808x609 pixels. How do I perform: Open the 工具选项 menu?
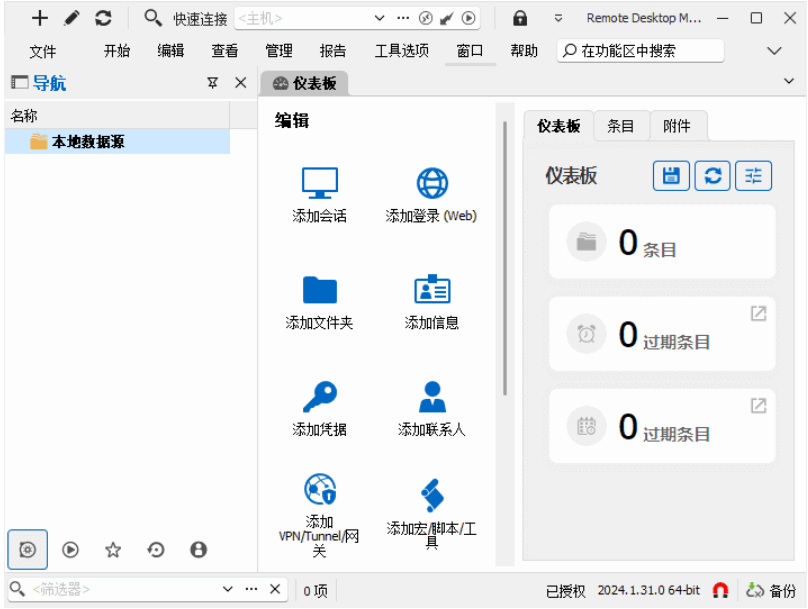pos(401,50)
